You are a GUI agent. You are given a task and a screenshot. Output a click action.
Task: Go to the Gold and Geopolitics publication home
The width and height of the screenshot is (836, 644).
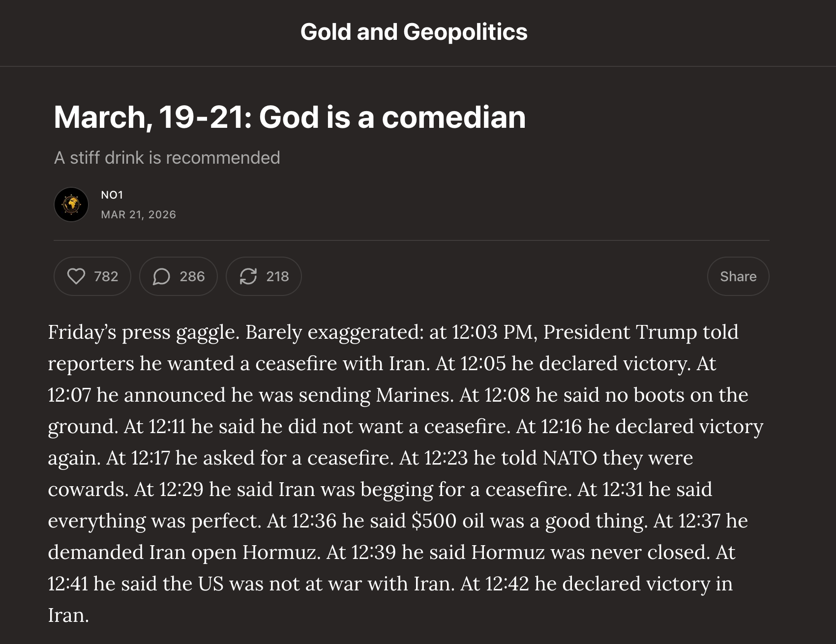[x=414, y=32]
